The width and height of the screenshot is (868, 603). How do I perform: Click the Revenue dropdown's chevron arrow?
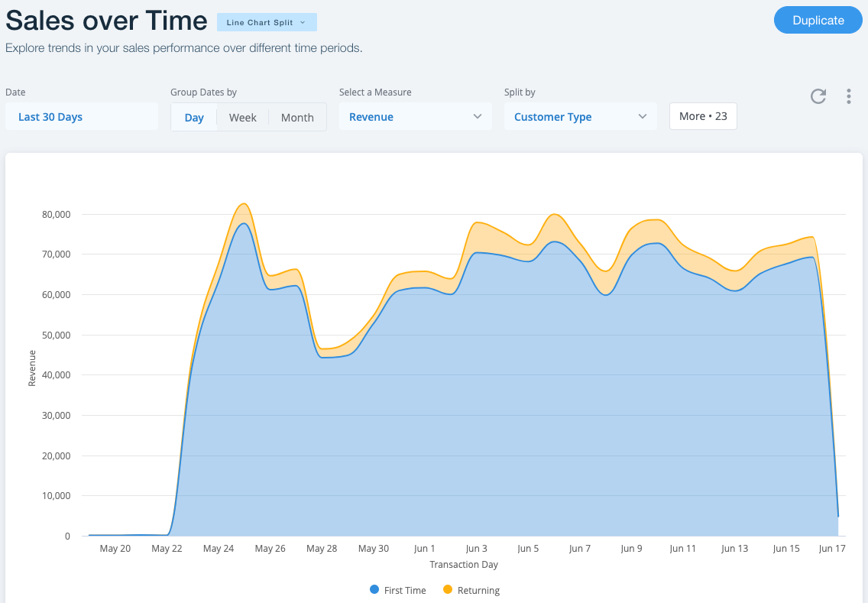[x=478, y=117]
